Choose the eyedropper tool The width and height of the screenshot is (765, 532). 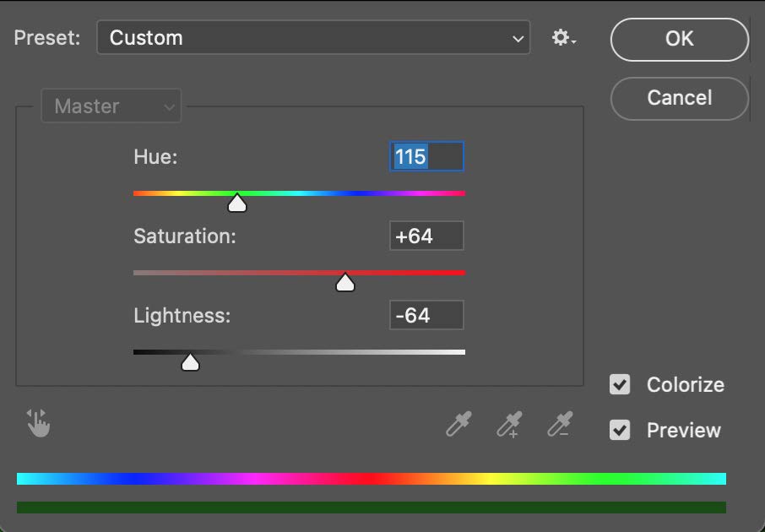point(458,424)
